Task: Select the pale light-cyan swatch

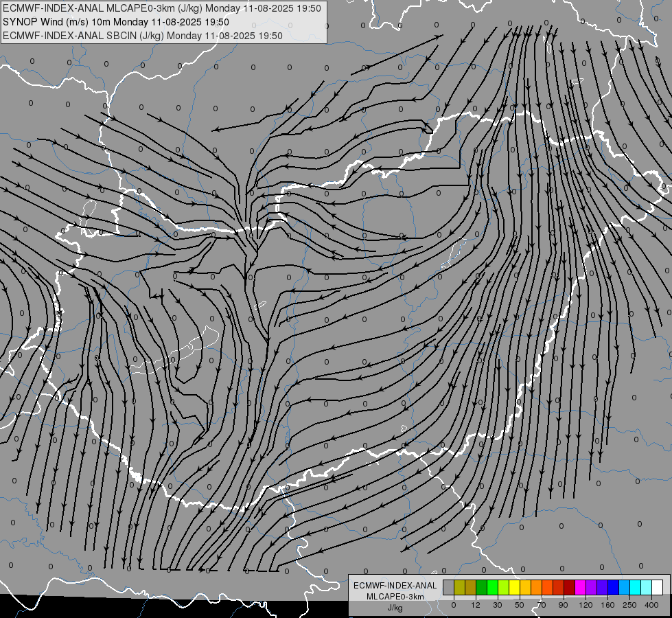Action: click(x=647, y=587)
